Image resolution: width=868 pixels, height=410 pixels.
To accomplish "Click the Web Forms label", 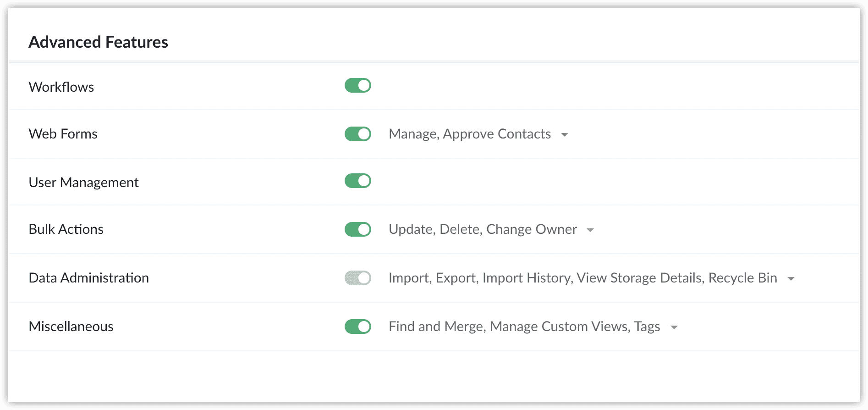I will (x=63, y=134).
